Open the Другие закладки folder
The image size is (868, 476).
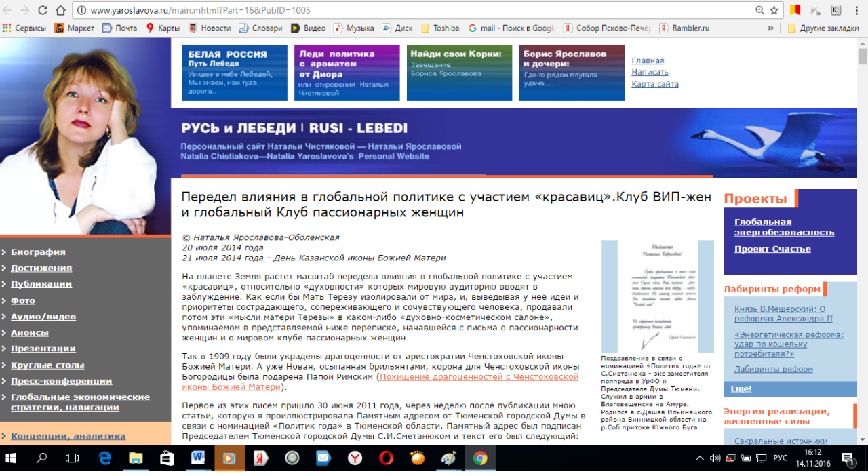(x=823, y=28)
